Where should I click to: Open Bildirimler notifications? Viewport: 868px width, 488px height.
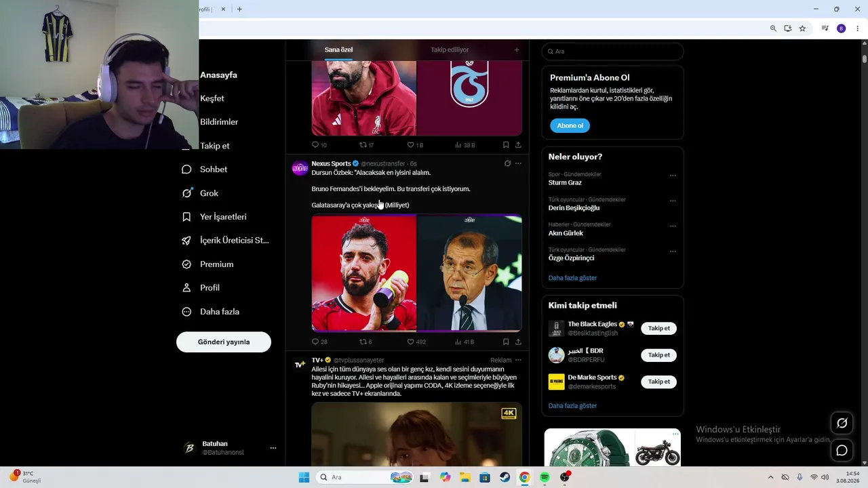coord(219,122)
